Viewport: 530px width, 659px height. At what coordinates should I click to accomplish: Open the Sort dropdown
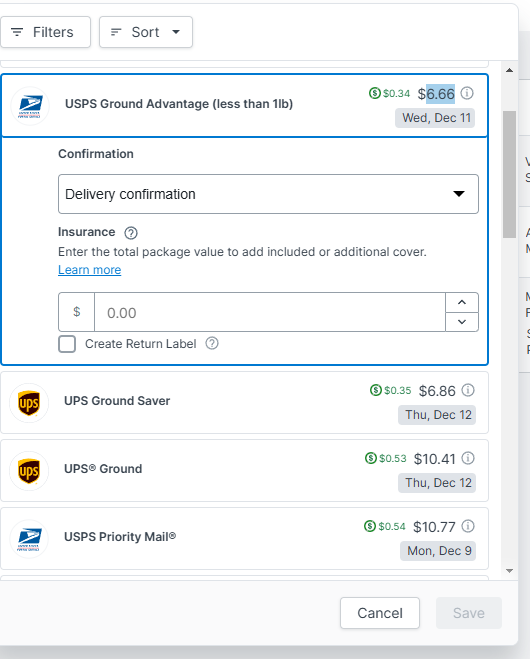click(146, 32)
